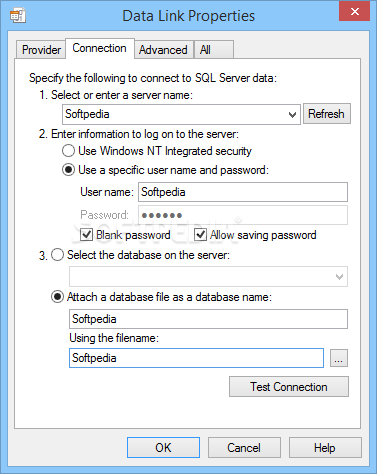The height and width of the screenshot is (474, 377).
Task: Close the Data Link Properties dialog
Action: click(355, 11)
